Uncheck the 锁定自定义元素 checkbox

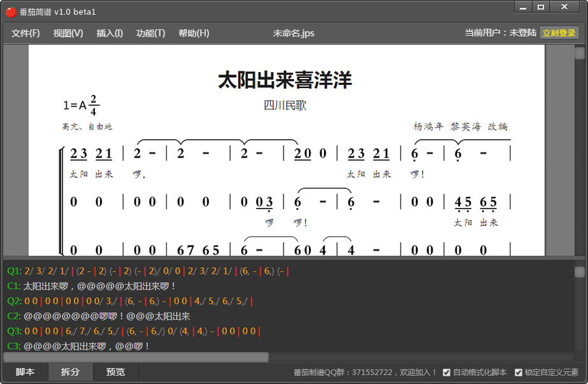point(519,373)
